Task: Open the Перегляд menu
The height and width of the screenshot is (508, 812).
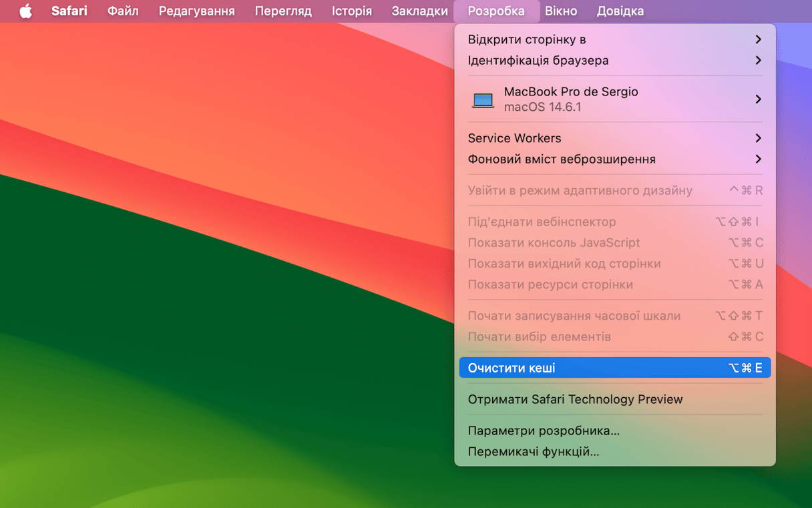Action: pyautogui.click(x=283, y=11)
